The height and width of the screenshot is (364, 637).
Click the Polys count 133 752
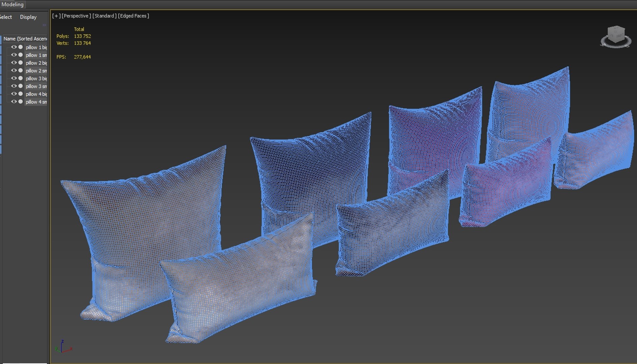point(82,36)
